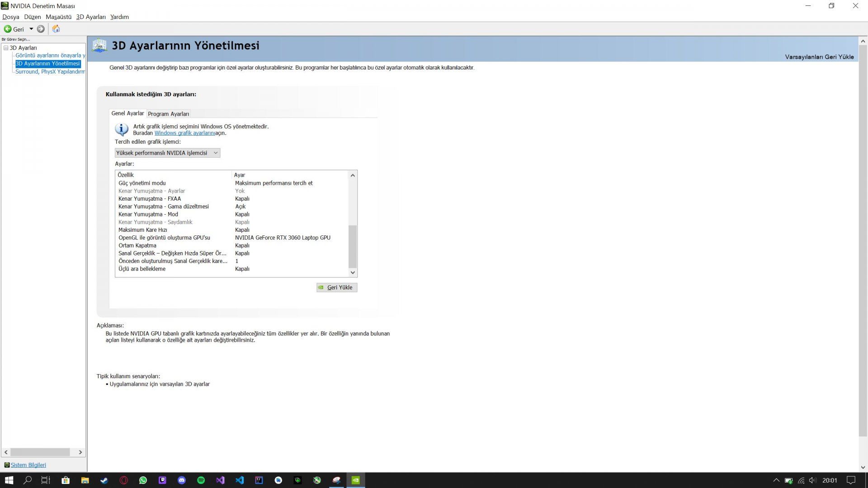Open the Masaüstü menu
868x488 pixels.
point(58,17)
